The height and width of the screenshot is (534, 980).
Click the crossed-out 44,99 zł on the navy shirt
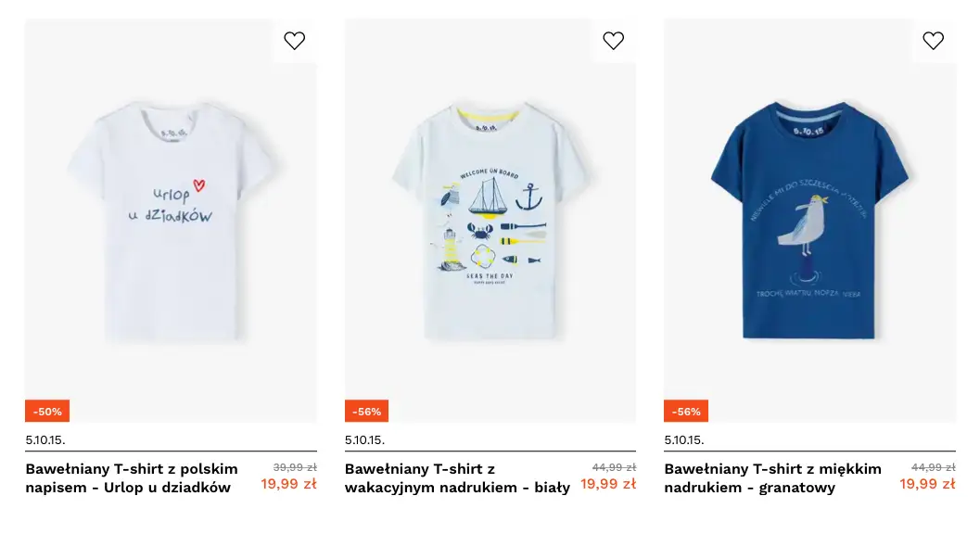point(934,467)
